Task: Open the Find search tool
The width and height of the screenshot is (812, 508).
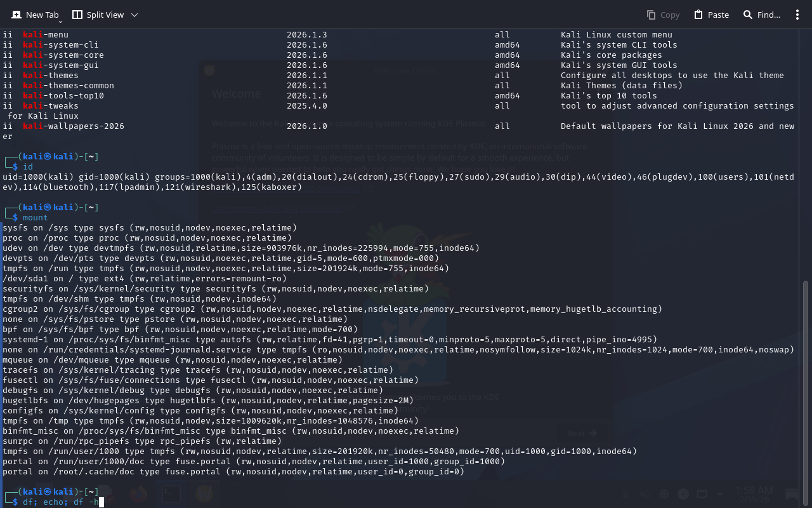Action: pyautogui.click(x=761, y=15)
